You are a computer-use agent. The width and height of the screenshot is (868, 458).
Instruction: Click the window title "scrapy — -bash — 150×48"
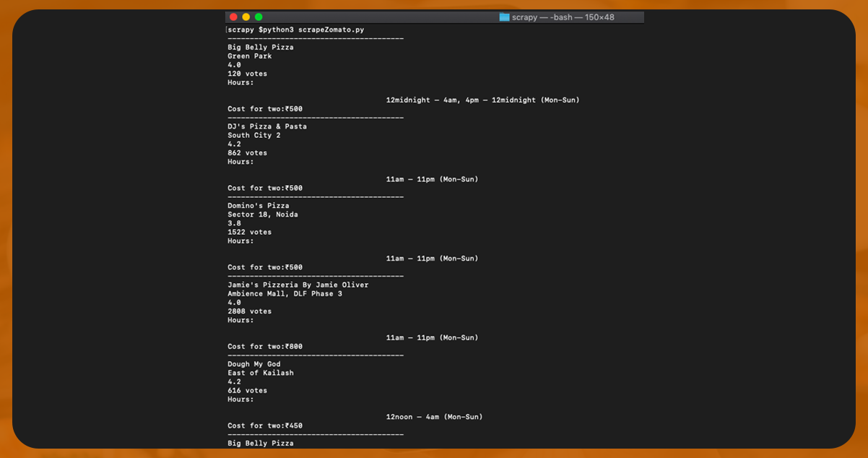[x=563, y=17]
